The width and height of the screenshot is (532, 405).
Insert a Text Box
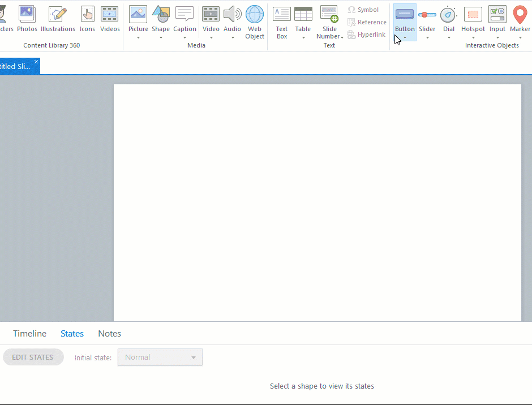click(x=281, y=21)
